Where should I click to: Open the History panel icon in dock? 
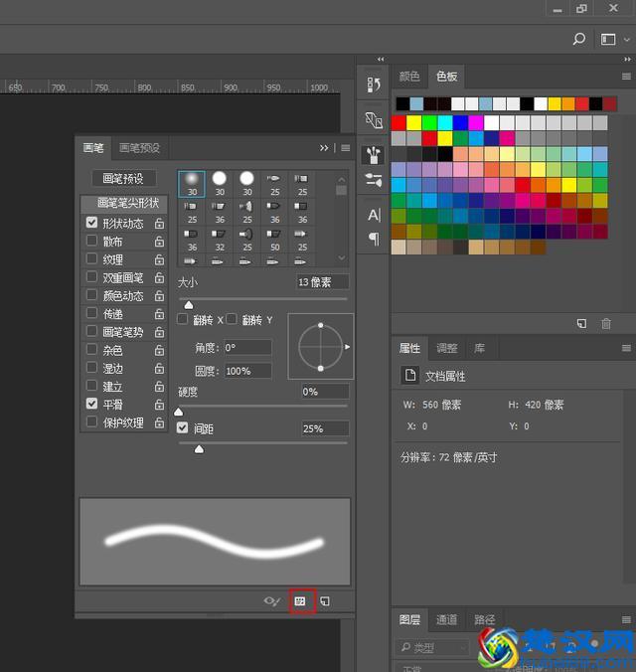pos(374,85)
